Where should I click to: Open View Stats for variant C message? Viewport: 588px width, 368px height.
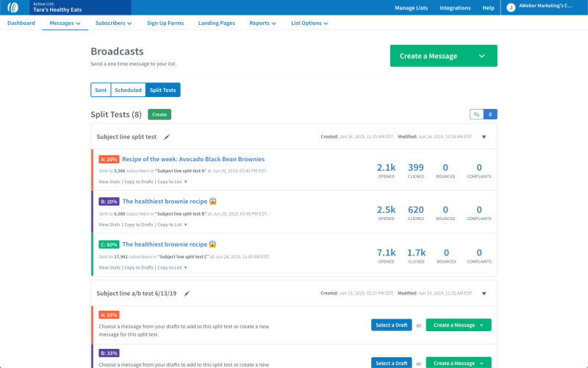coord(110,267)
